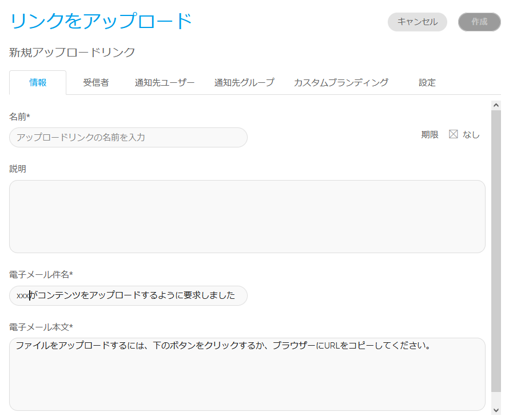This screenshot has width=505, height=420.
Task: Switch to the 受信者 tab
Action: (96, 82)
